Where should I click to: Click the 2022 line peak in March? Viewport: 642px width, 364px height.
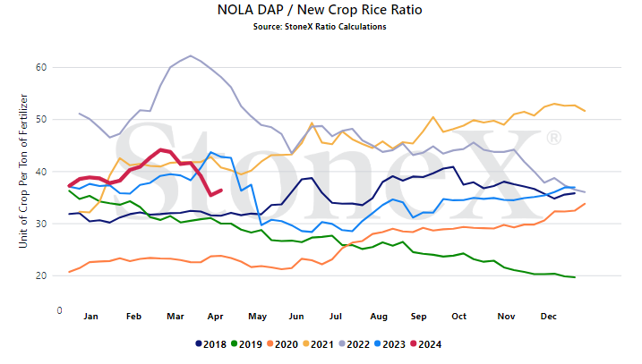tap(191, 55)
